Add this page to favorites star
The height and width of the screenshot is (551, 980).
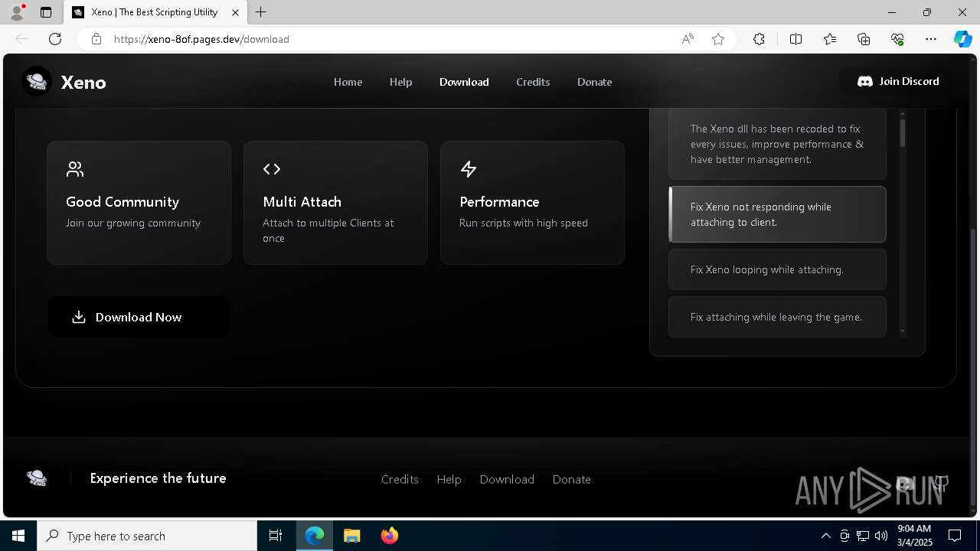pos(718,39)
